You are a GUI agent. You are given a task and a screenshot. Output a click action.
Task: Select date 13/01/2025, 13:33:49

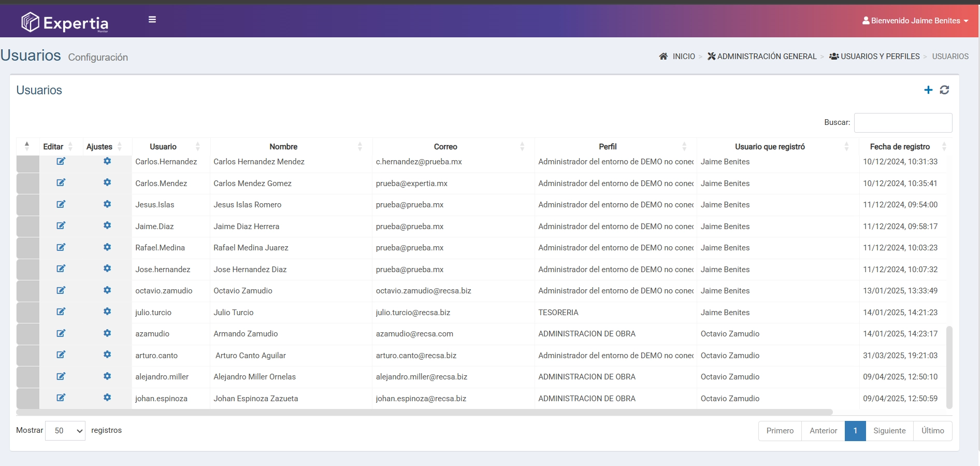point(900,291)
